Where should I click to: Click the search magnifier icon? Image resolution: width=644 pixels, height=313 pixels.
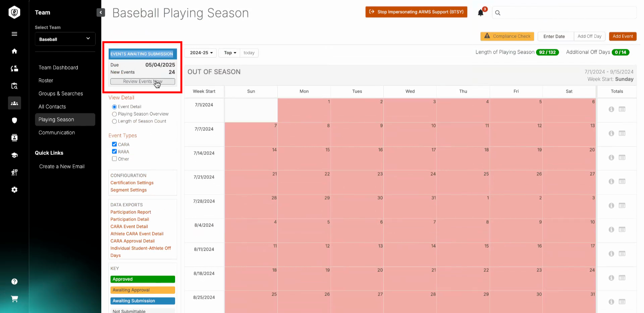point(498,13)
